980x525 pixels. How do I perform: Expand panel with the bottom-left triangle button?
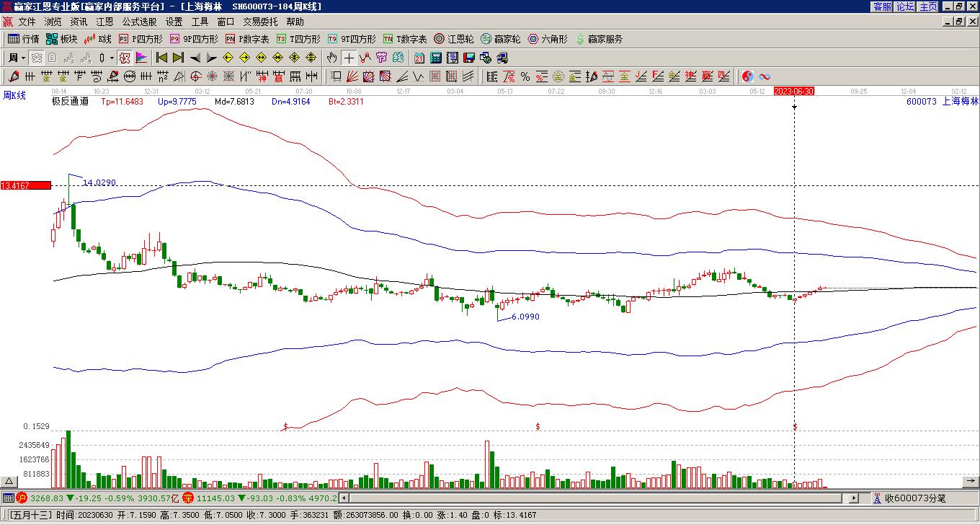coord(9,481)
